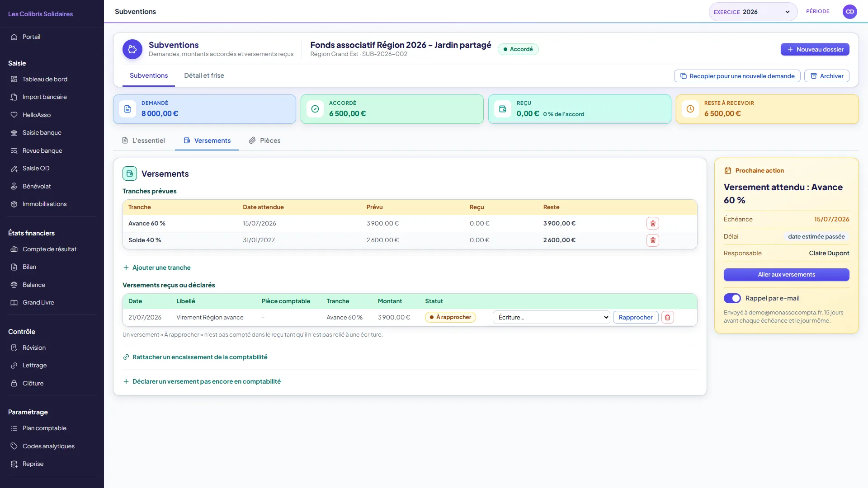The height and width of the screenshot is (488, 868).
Task: Toggle the Rappel par e-mail switch
Action: pos(732,299)
